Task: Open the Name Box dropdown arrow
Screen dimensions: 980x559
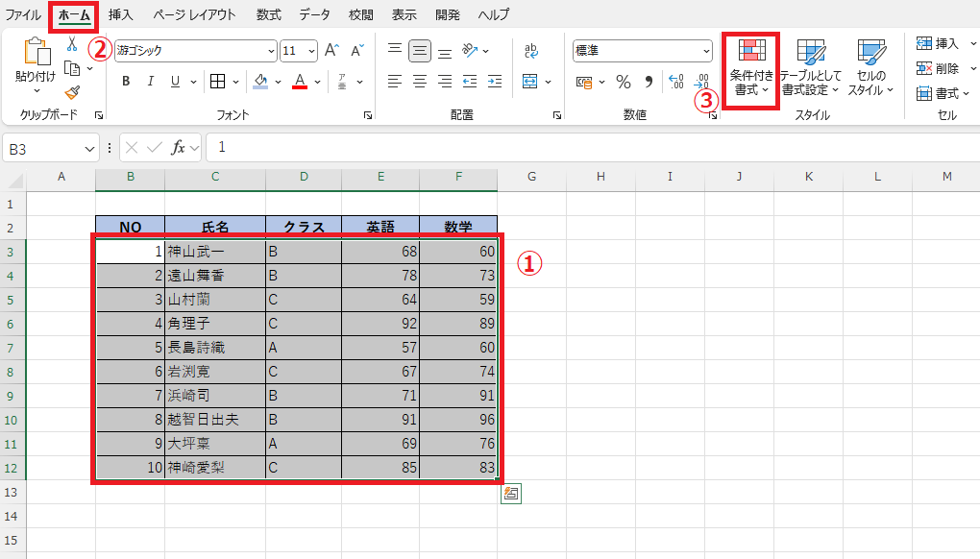Action: point(89,149)
